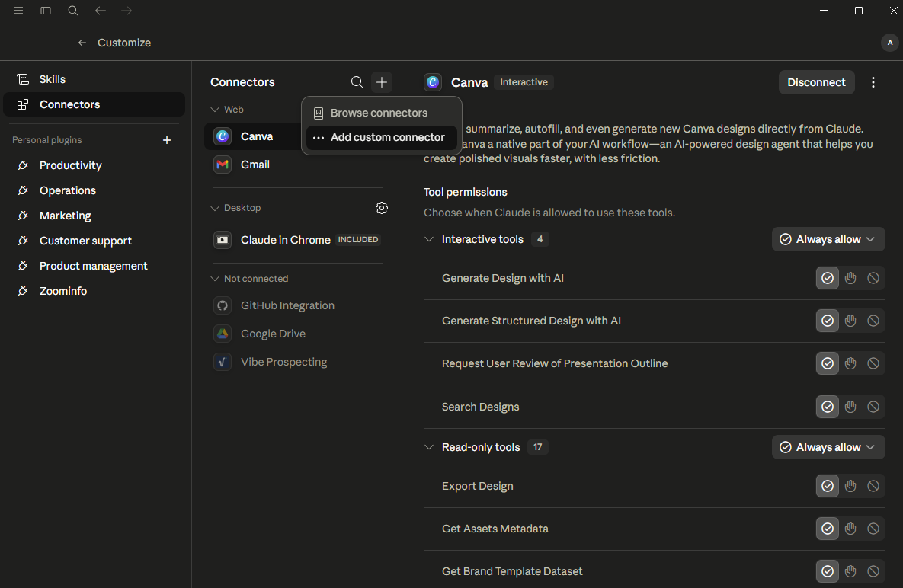Collapse the Read-only tools section
Viewport: 903px width, 588px height.
tap(429, 448)
